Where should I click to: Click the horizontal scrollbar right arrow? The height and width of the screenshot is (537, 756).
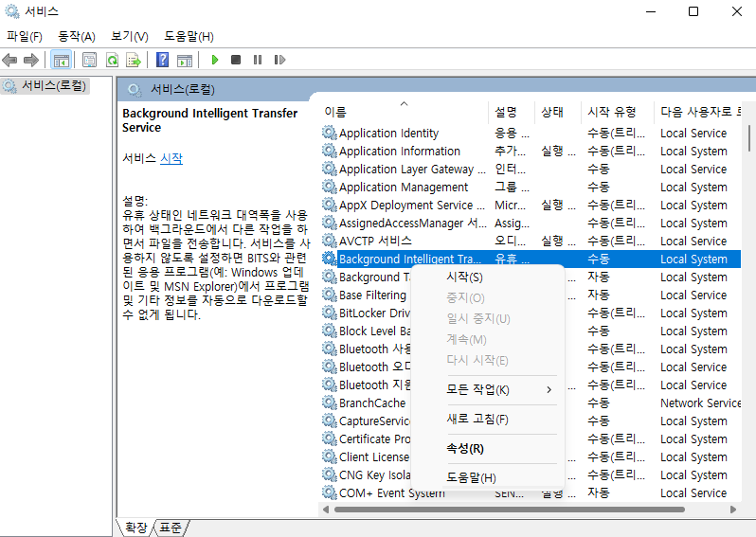(x=733, y=510)
